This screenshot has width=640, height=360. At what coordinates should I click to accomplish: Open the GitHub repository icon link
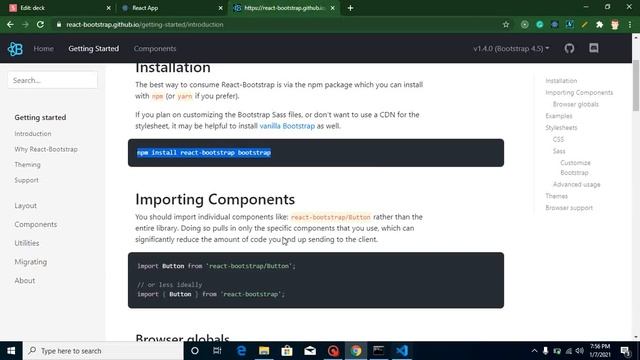click(569, 49)
